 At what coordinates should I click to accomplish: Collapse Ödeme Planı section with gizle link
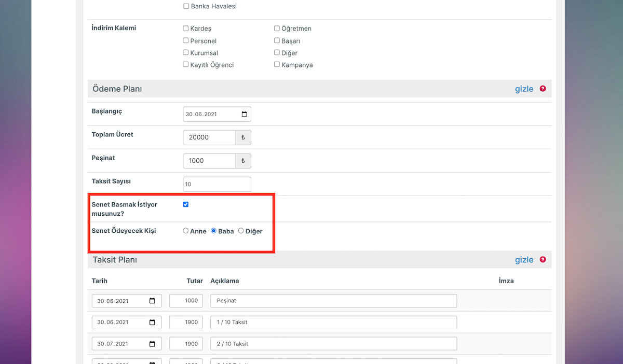tap(524, 89)
